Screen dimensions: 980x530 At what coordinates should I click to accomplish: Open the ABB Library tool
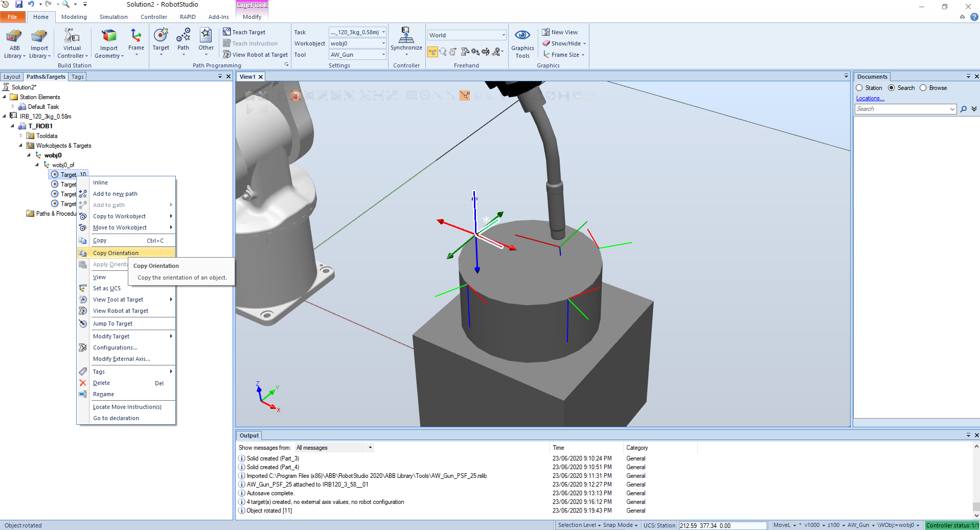[14, 43]
